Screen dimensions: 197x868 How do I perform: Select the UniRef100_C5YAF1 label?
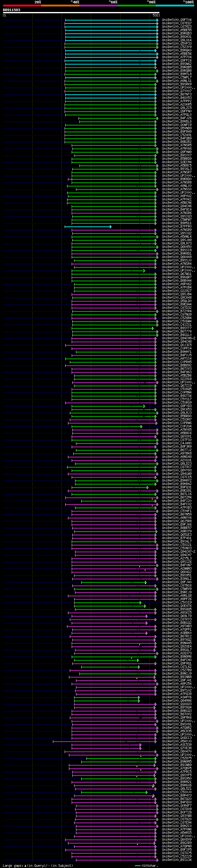pos(176,511)
